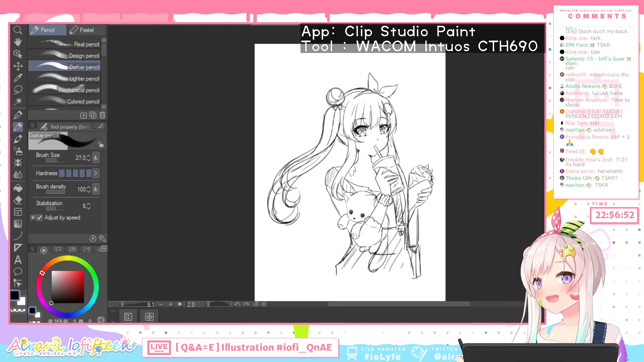The image size is (644, 362).
Task: Click inside the color square picker
Action: (x=67, y=287)
